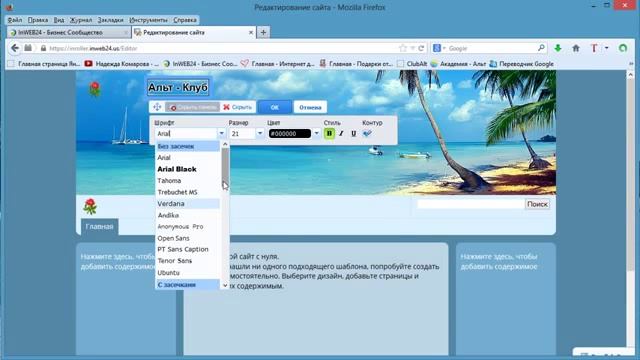Screen dimensions: 640x360
Task: Cancel editing with the Отмена button
Action: coord(310,107)
